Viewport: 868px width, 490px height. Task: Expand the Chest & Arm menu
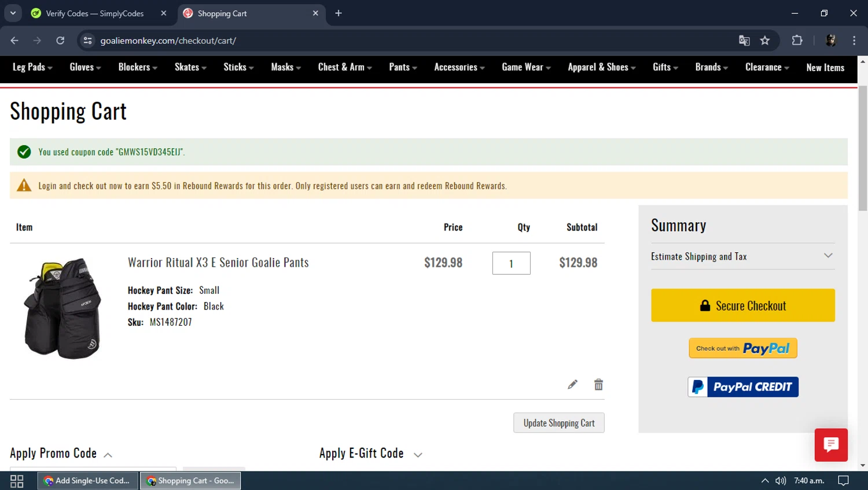[345, 67]
